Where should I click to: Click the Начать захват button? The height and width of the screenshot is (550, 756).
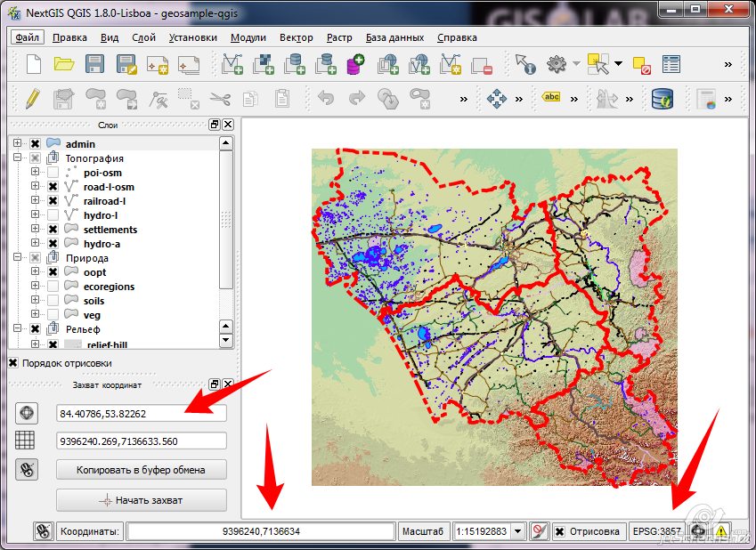click(x=142, y=500)
